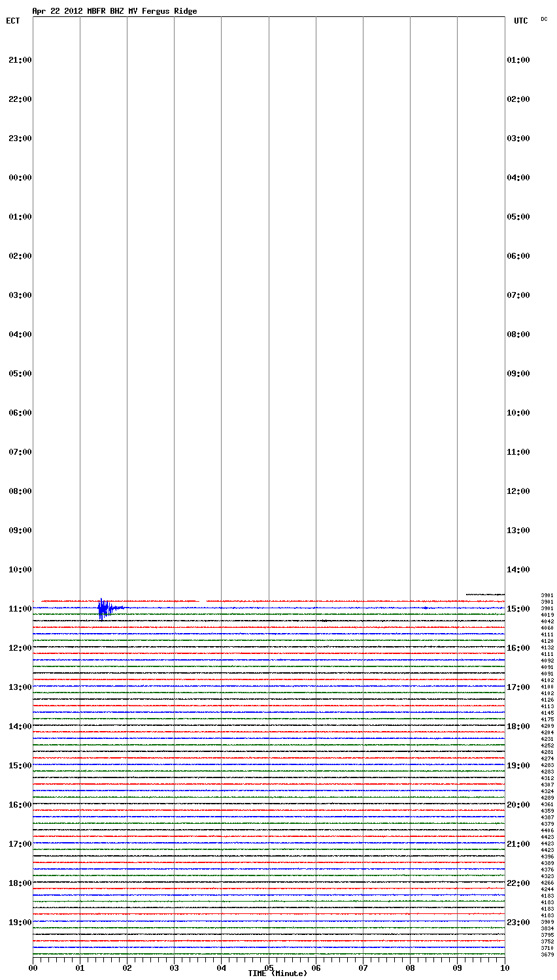The width and height of the screenshot is (557, 980).
Task: Click the DC offset value 4100
Action: coord(547,687)
